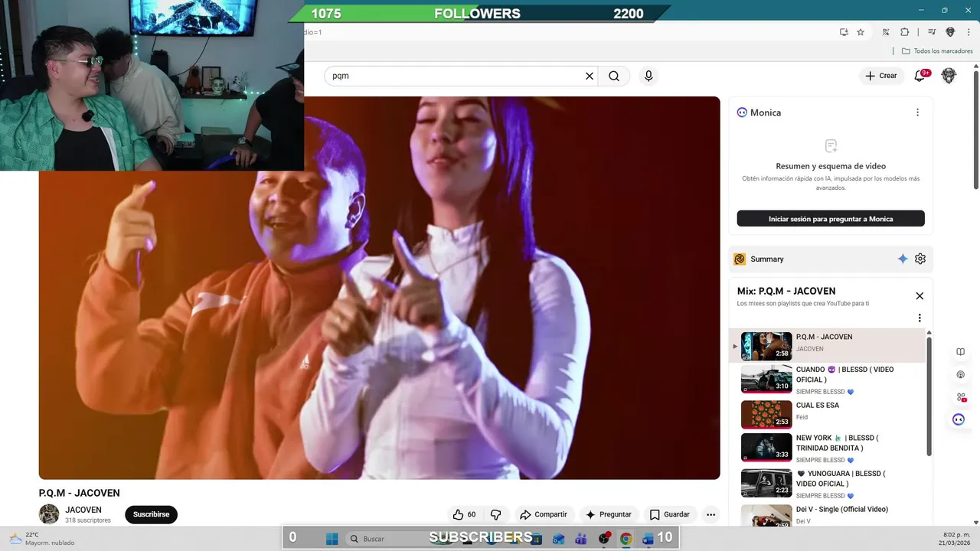Select CUANDO BLESSD video in mix
The width and height of the screenshot is (980, 551).
coord(828,380)
